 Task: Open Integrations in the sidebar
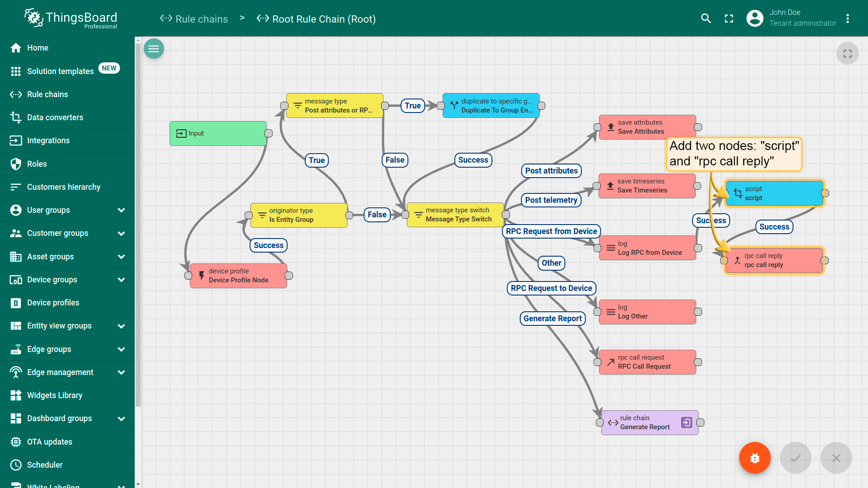(x=67, y=141)
